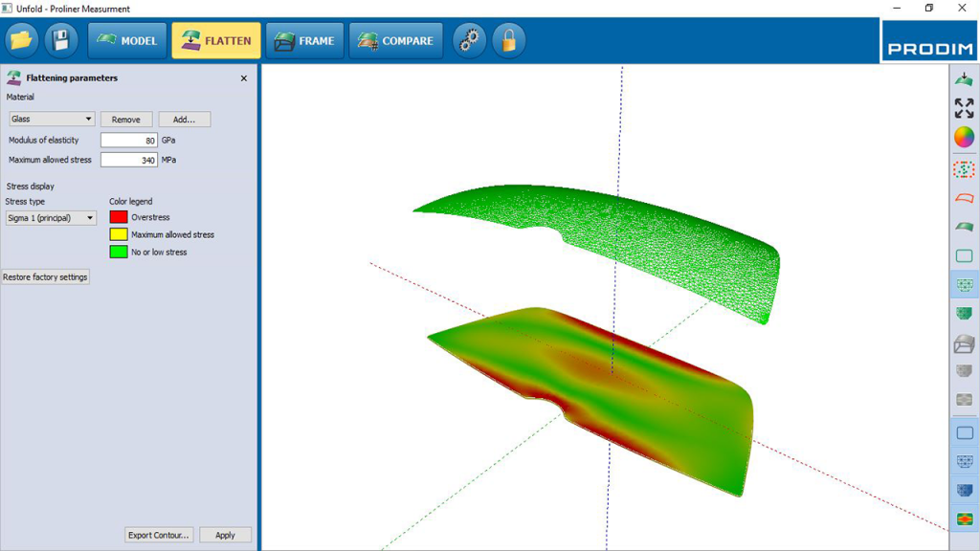Screen dimensions: 980x551
Task: Click the grey stress map icon
Action: pyautogui.click(x=964, y=400)
